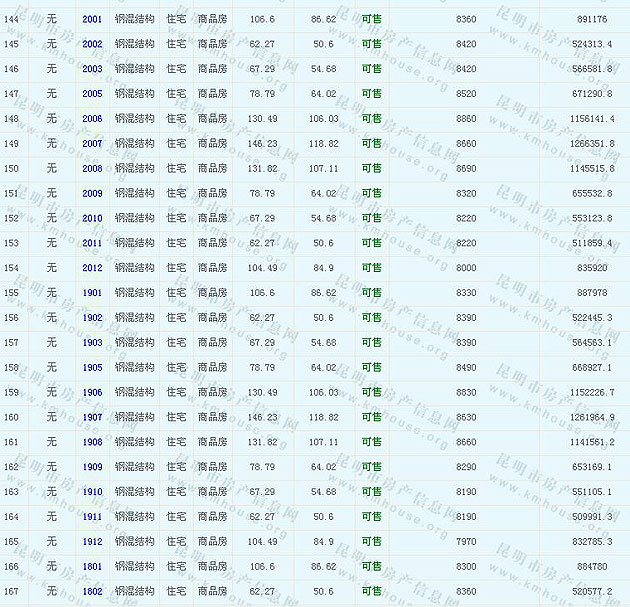
Task: Select room 1903 hyperlink
Action: [x=92, y=342]
